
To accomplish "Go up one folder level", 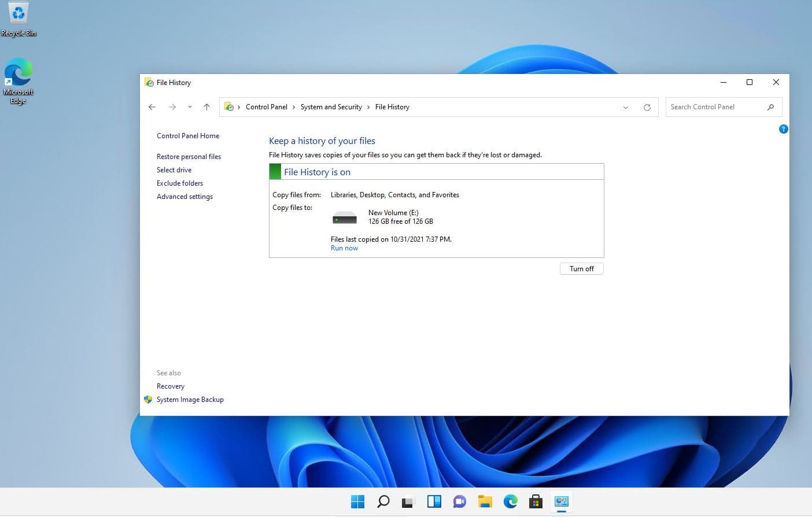I will click(206, 106).
